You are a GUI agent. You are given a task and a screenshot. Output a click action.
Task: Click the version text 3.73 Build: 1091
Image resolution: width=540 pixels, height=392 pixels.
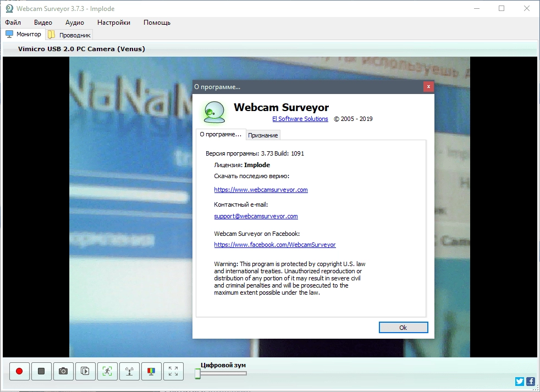click(283, 153)
